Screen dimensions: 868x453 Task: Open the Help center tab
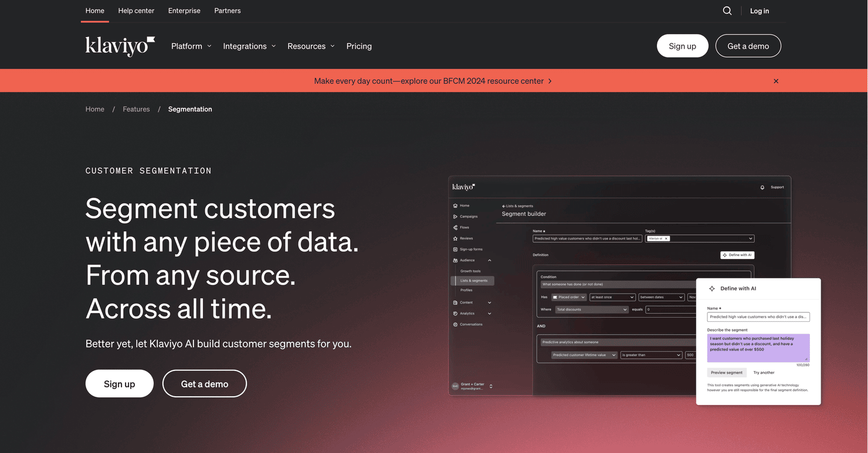click(x=136, y=11)
